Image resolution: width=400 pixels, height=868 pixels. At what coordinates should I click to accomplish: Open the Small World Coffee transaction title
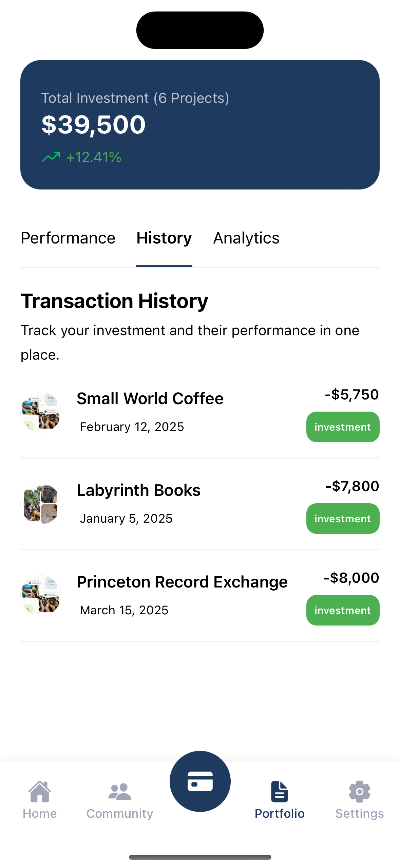click(150, 398)
